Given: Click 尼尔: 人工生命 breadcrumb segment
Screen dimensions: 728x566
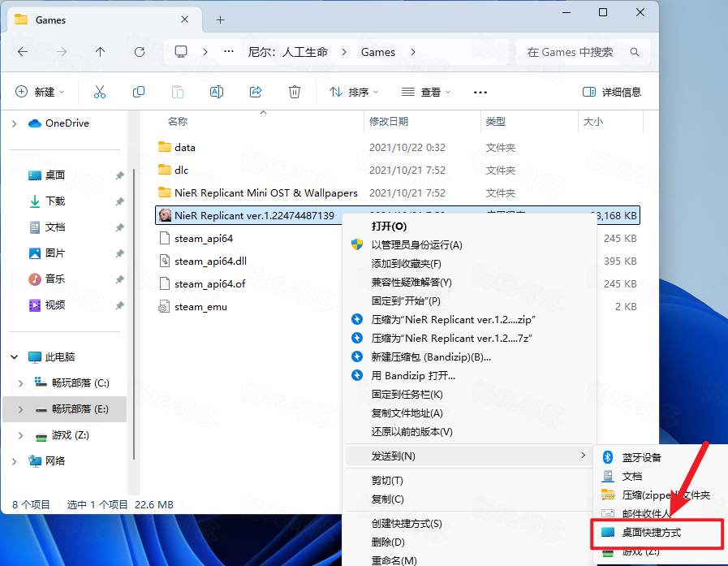Looking at the screenshot, I should click(x=288, y=52).
